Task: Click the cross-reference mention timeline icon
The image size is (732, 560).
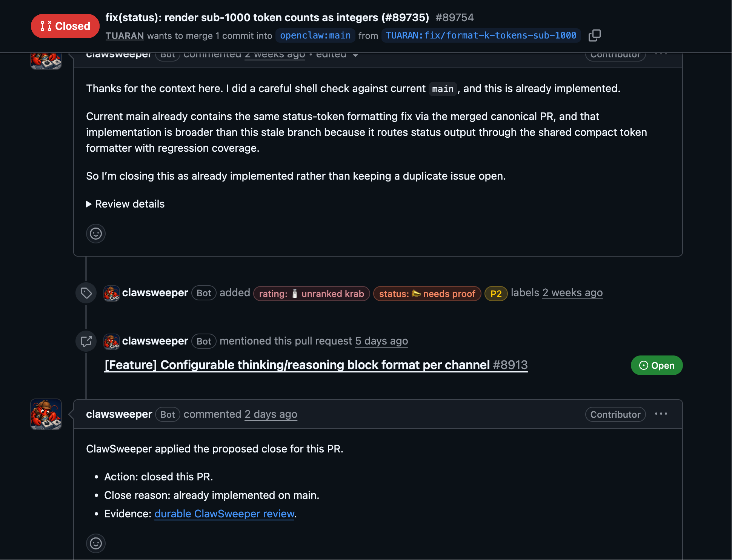Action: pos(86,341)
